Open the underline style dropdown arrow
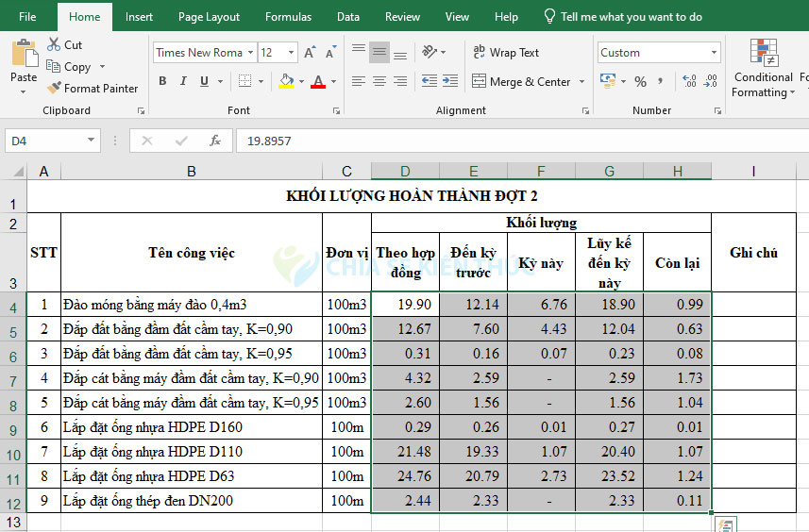809x532 pixels. tap(220, 81)
